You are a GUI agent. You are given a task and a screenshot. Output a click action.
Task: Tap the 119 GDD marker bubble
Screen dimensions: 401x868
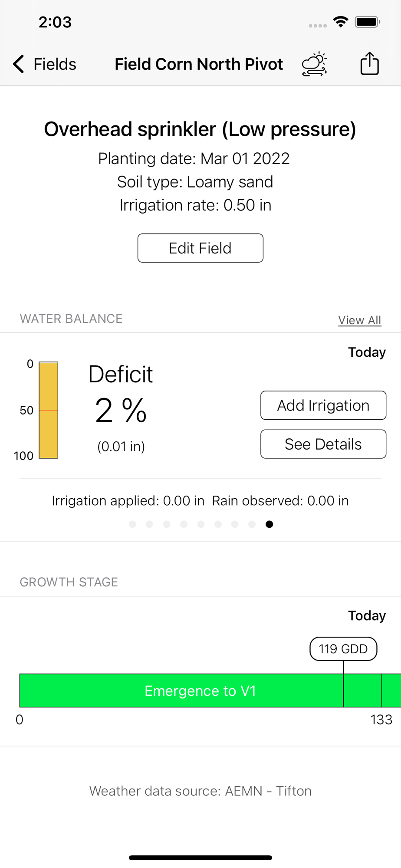click(343, 649)
